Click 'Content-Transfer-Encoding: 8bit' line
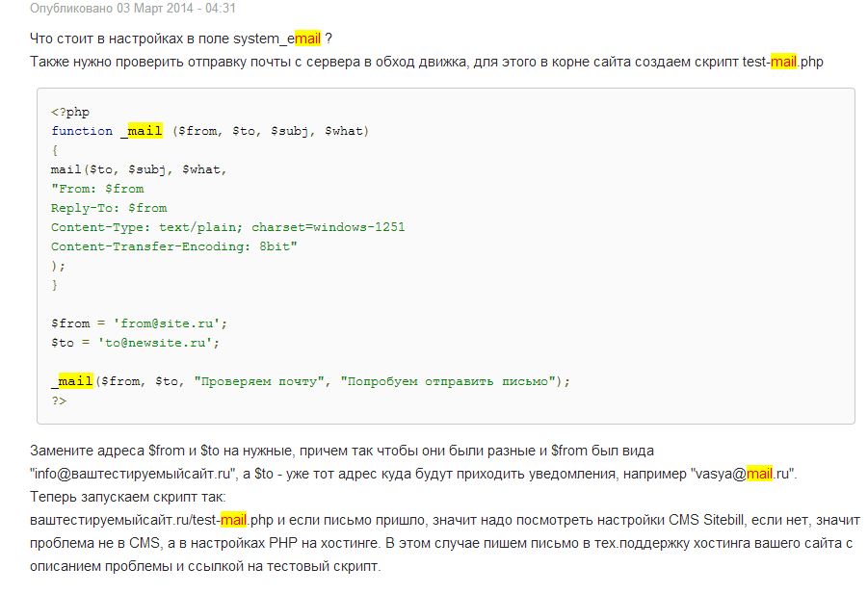868x594 pixels. 173,246
